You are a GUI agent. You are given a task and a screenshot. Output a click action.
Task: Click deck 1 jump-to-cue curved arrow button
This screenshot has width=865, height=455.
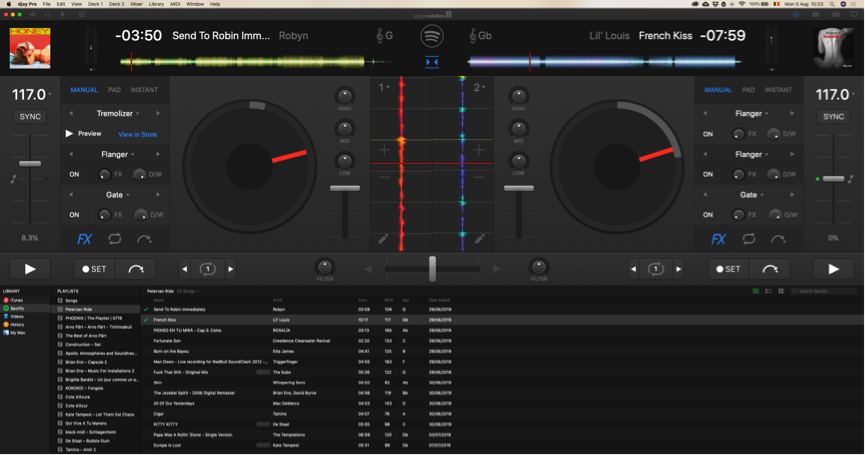coord(136,269)
